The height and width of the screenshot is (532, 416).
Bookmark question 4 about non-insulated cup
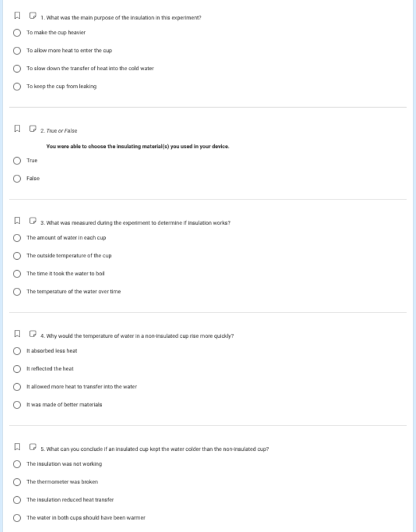pyautogui.click(x=17, y=334)
